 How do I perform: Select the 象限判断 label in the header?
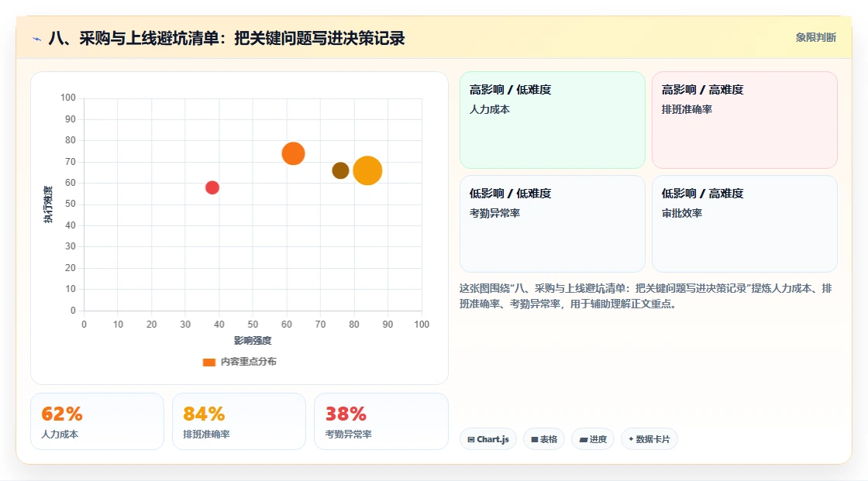coord(816,38)
